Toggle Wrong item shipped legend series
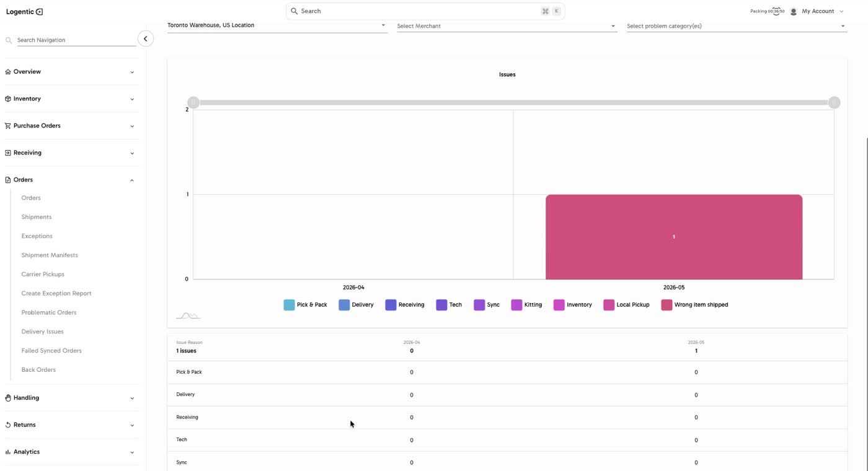The image size is (868, 471). 694,305
